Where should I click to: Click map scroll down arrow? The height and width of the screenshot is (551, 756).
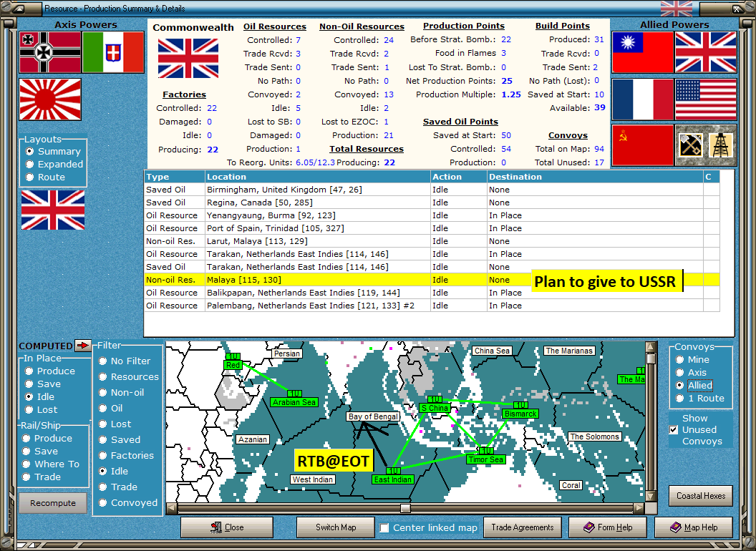[651, 497]
